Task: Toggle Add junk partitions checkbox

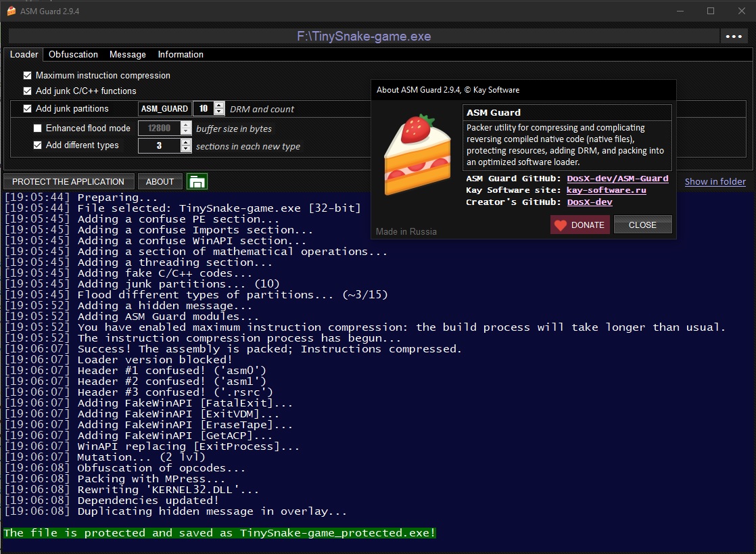Action: point(28,108)
